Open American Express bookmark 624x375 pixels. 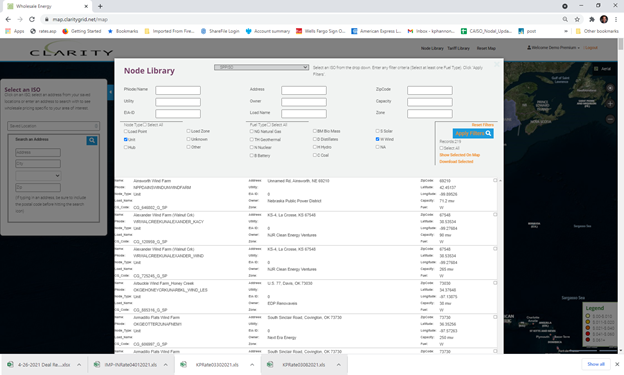point(376,31)
